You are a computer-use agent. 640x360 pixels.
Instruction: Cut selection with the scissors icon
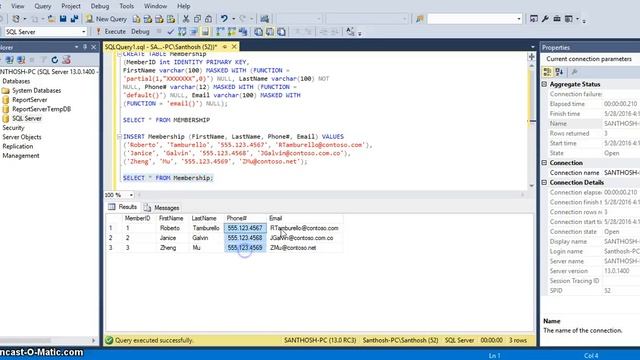[x=186, y=19]
